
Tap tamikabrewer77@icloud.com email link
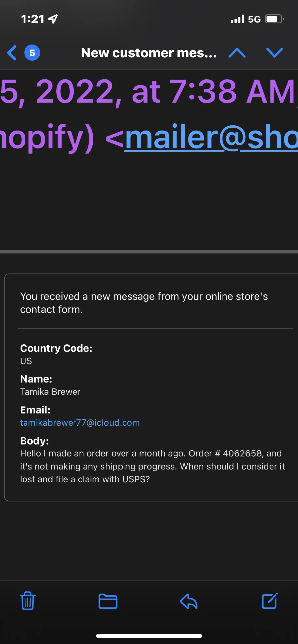click(x=80, y=423)
